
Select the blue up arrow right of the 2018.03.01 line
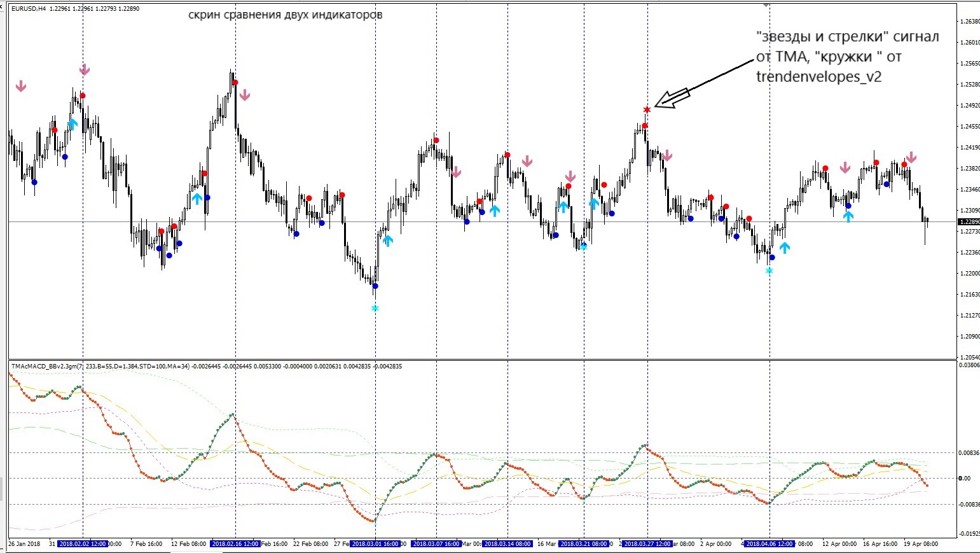pos(388,241)
